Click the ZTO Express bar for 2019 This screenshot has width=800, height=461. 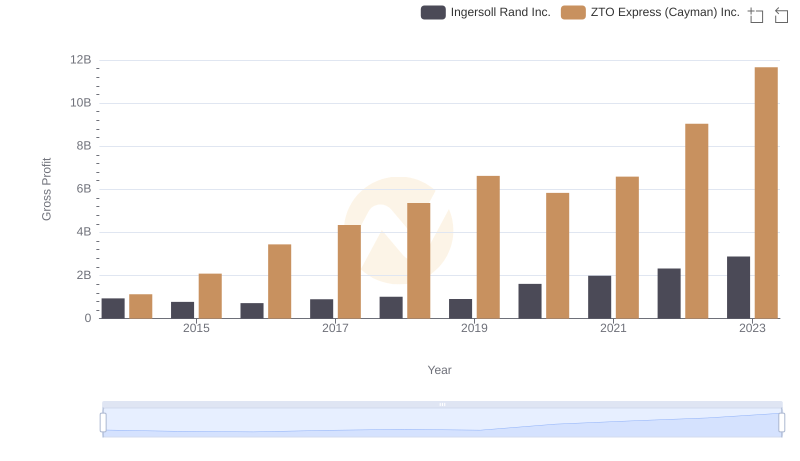pos(488,247)
